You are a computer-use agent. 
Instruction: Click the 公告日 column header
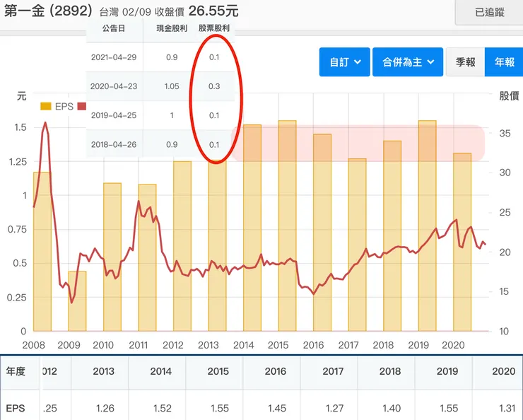pyautogui.click(x=114, y=28)
